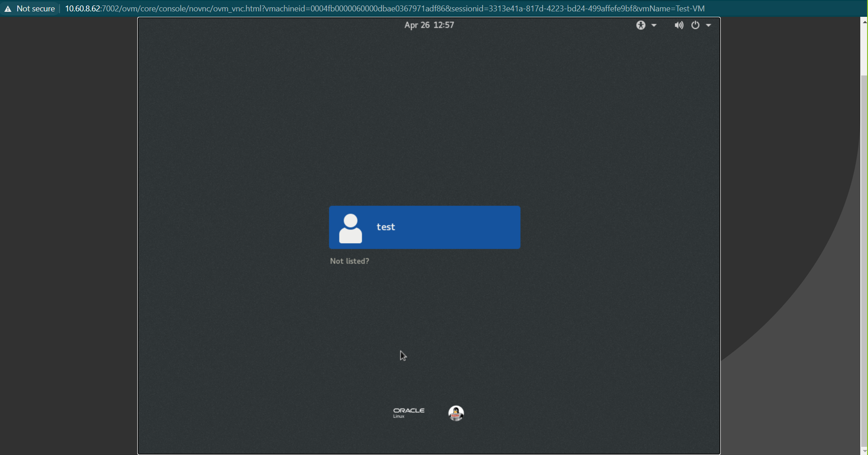Click the power icon in top bar

pos(695,25)
